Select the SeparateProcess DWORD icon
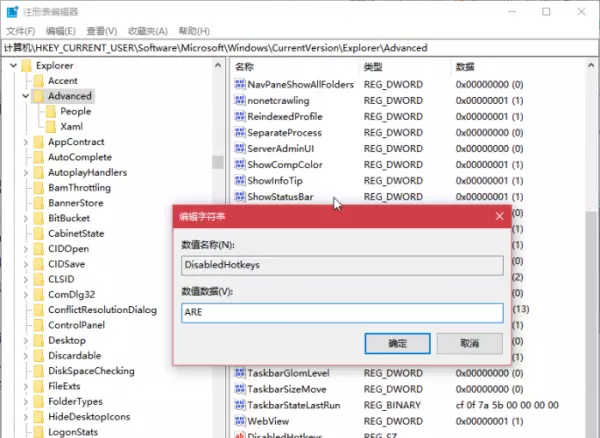 pos(240,132)
